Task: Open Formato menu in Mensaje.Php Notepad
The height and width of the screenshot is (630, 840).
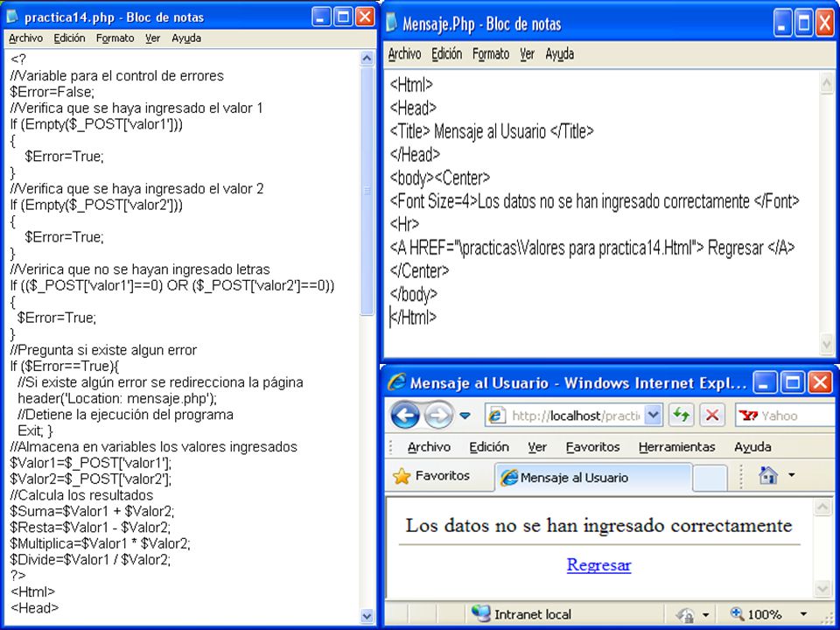Action: (x=491, y=53)
